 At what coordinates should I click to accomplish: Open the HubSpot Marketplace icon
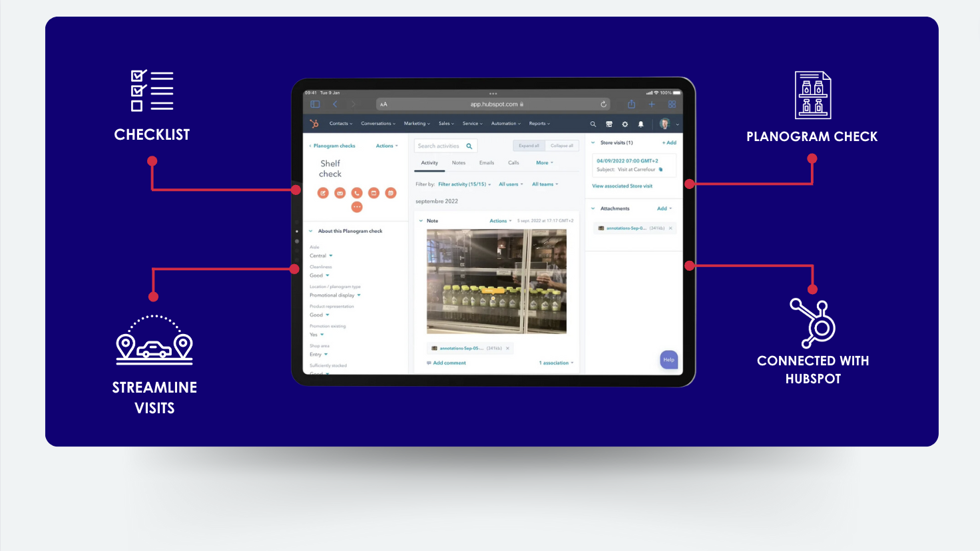[609, 124]
